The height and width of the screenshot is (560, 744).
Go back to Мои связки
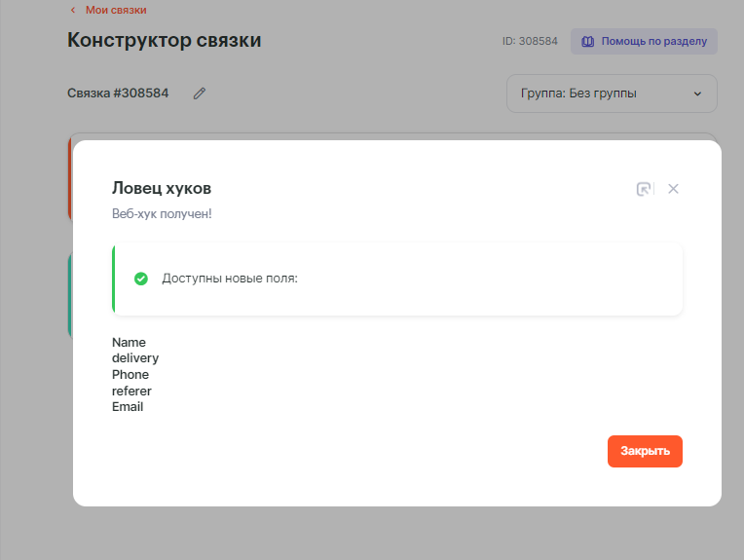115,10
